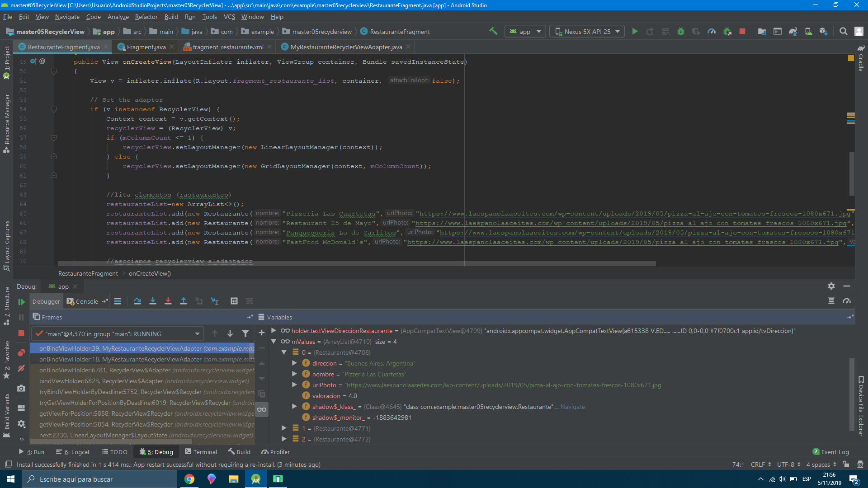Resume program in the debug panel
This screenshot has height=488, width=868.
tap(21, 302)
